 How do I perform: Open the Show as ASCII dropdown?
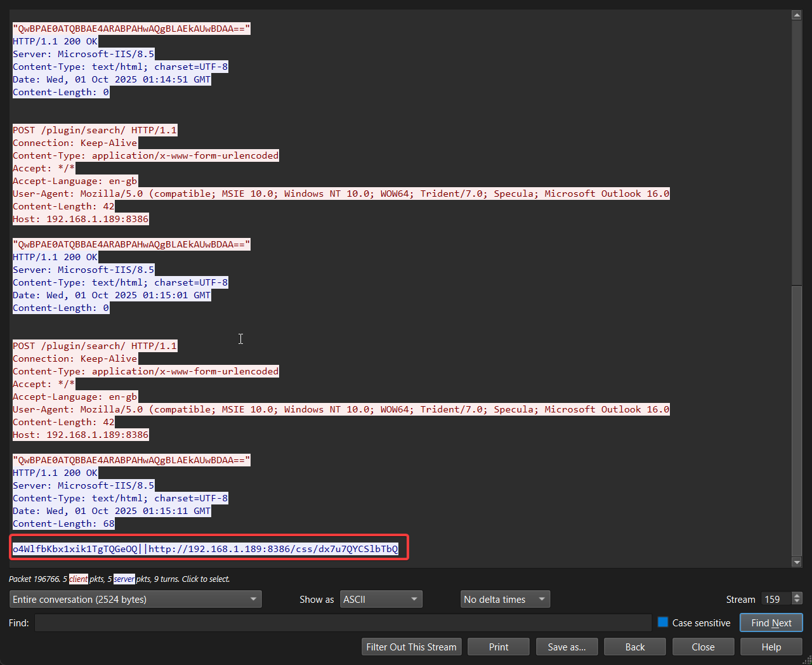tap(381, 599)
